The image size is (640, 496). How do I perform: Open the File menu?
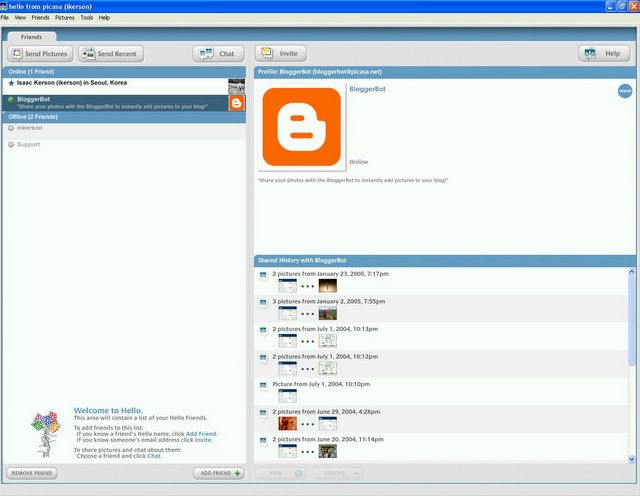5,18
